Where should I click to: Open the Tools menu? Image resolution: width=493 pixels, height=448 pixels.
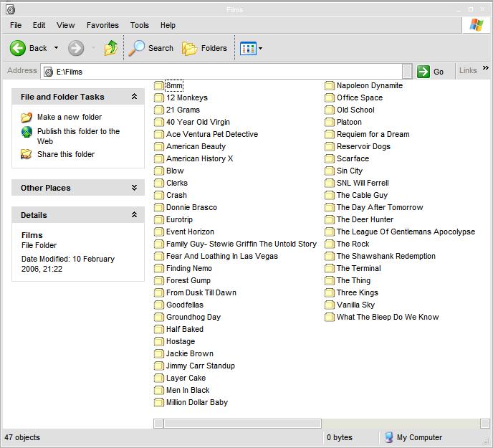pos(139,25)
